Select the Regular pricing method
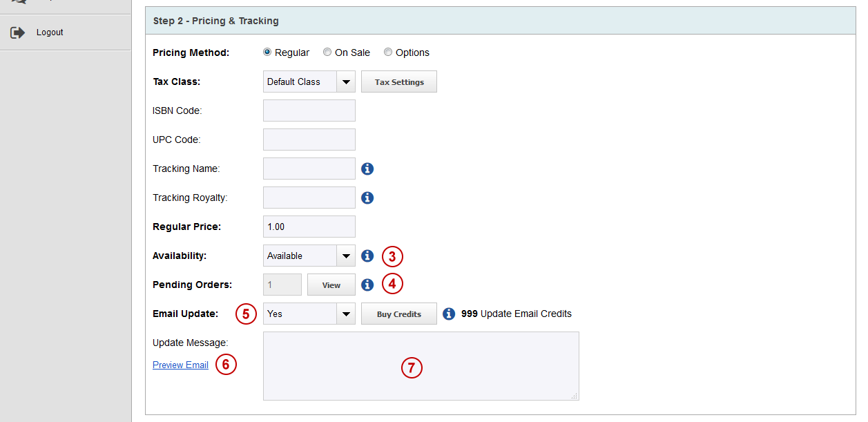Screen dimensions: 868x422 [x=267, y=52]
